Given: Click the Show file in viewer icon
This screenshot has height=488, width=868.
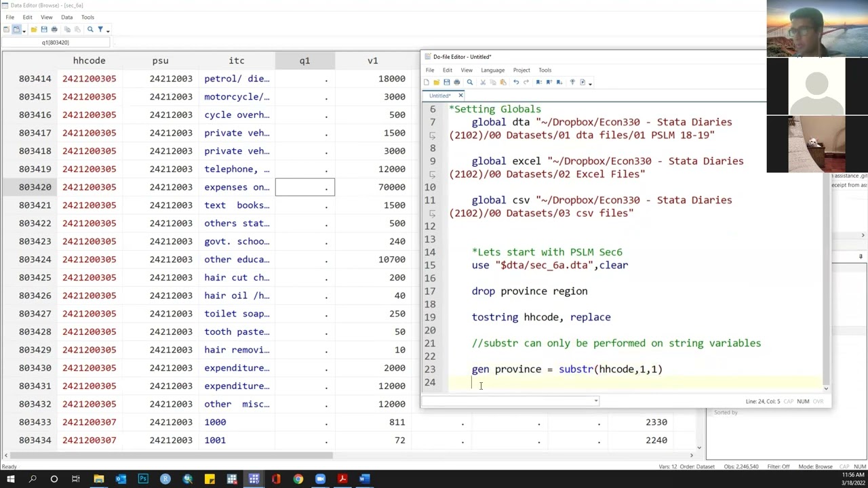Looking at the screenshot, I should tap(572, 82).
